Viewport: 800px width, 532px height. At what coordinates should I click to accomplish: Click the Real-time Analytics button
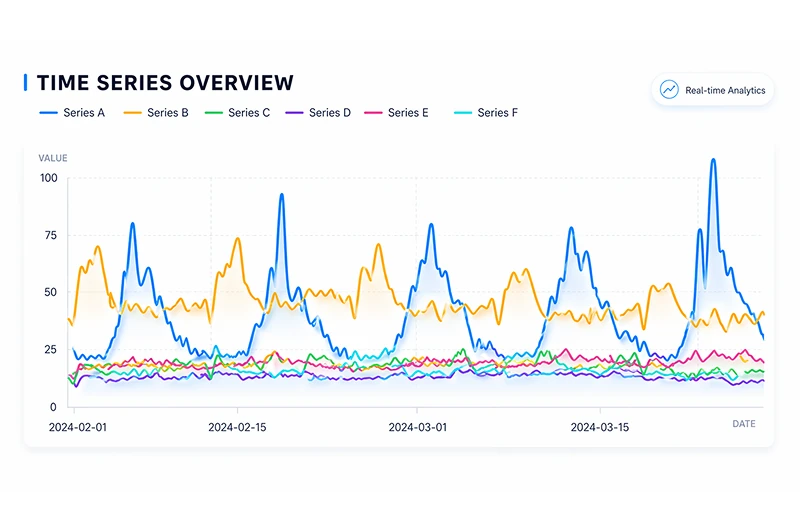712,90
